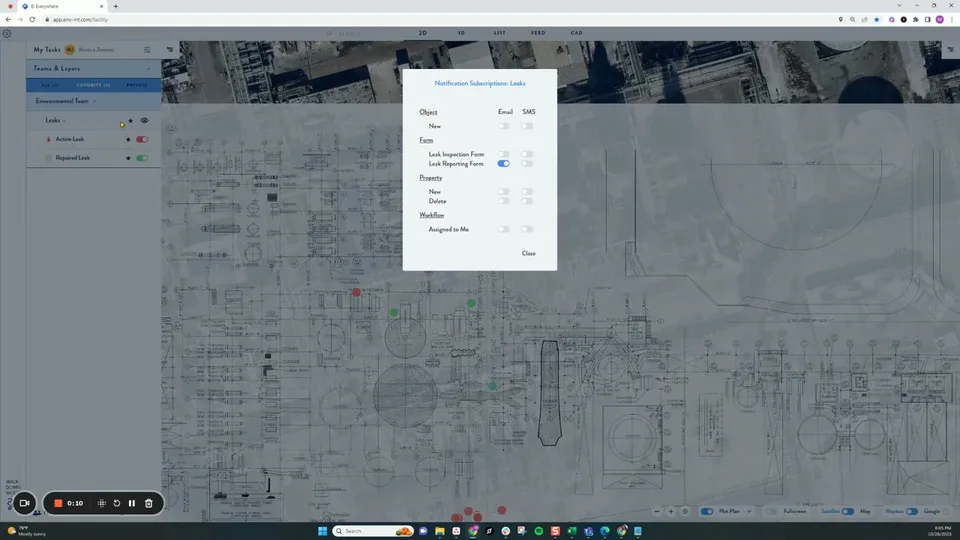Open File Explorer from the taskbar
This screenshot has height=540, width=960.
[x=440, y=531]
